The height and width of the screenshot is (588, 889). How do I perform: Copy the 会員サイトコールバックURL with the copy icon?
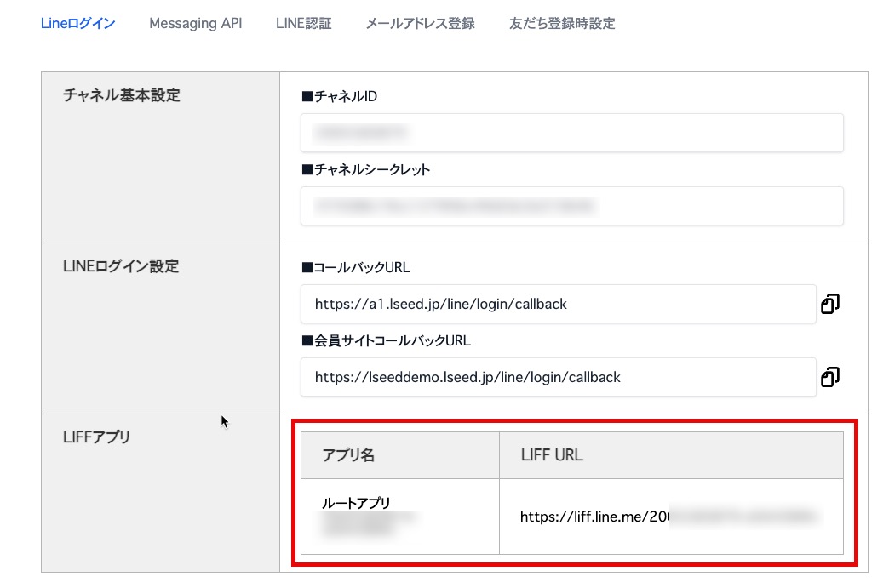click(x=829, y=377)
